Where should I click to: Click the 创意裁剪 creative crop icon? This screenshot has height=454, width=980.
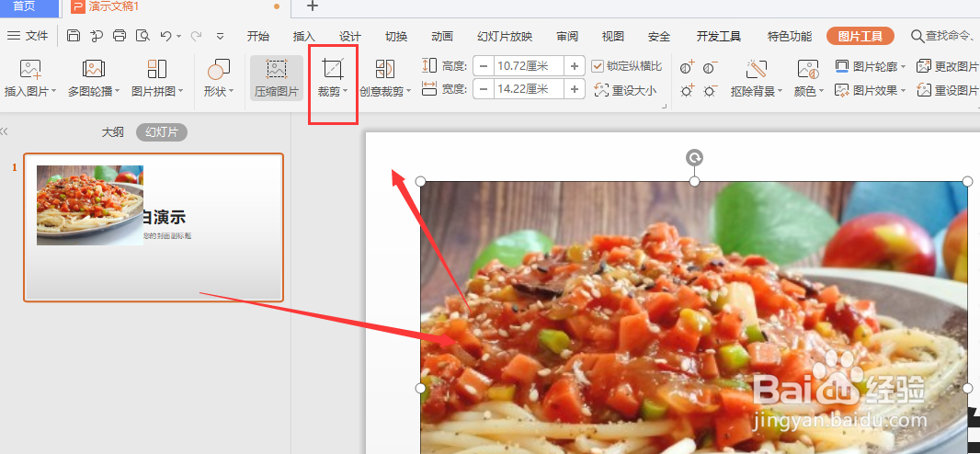click(x=384, y=69)
